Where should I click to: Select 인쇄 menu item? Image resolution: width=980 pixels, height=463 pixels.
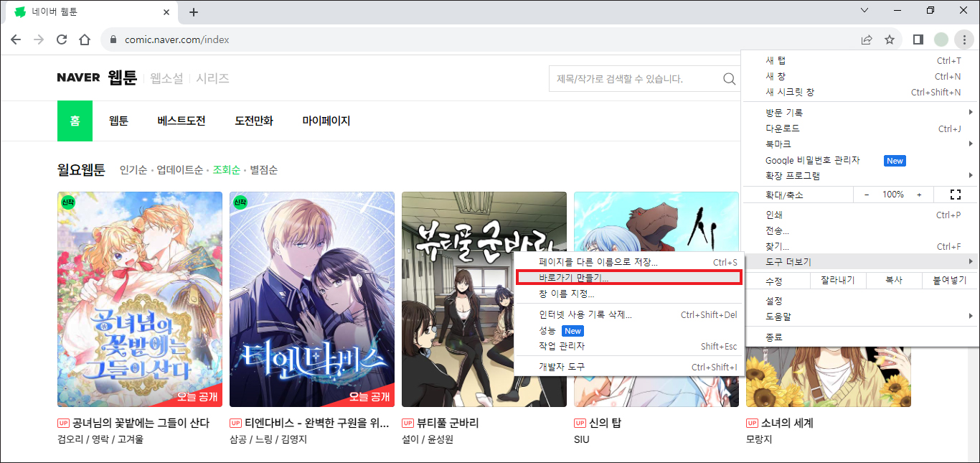(859, 215)
